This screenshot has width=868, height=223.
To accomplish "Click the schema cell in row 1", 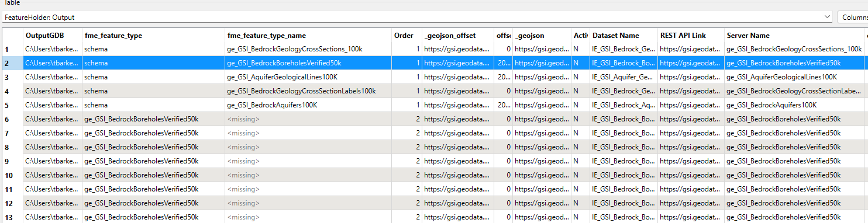I will (x=153, y=49).
